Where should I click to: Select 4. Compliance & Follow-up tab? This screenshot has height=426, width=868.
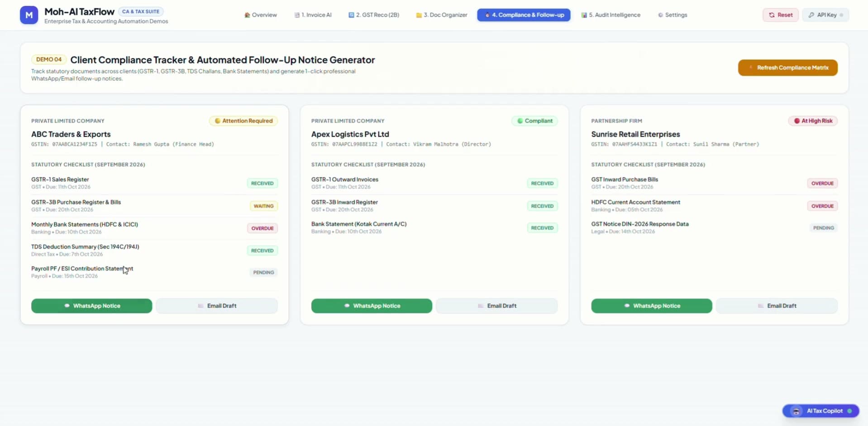pos(524,15)
